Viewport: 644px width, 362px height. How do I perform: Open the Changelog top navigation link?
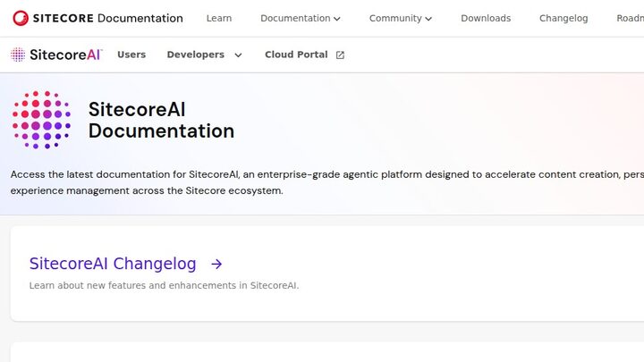coord(563,18)
